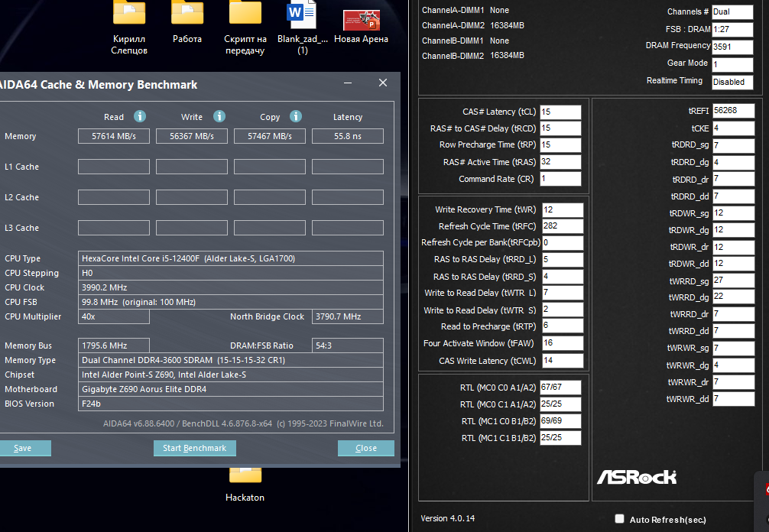
Task: Click the Command Rate (CR) field
Action: [560, 178]
